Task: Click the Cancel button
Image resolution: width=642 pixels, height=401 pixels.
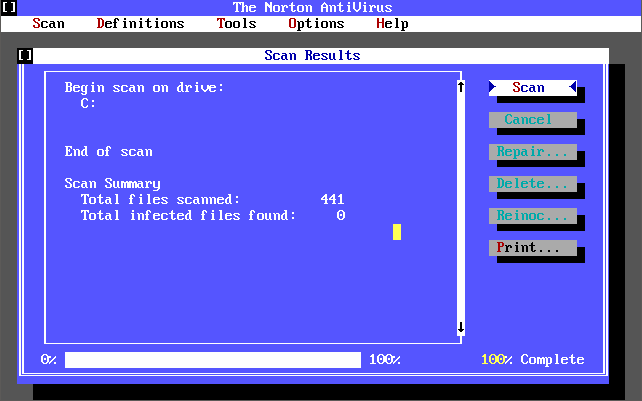Action: [532, 120]
